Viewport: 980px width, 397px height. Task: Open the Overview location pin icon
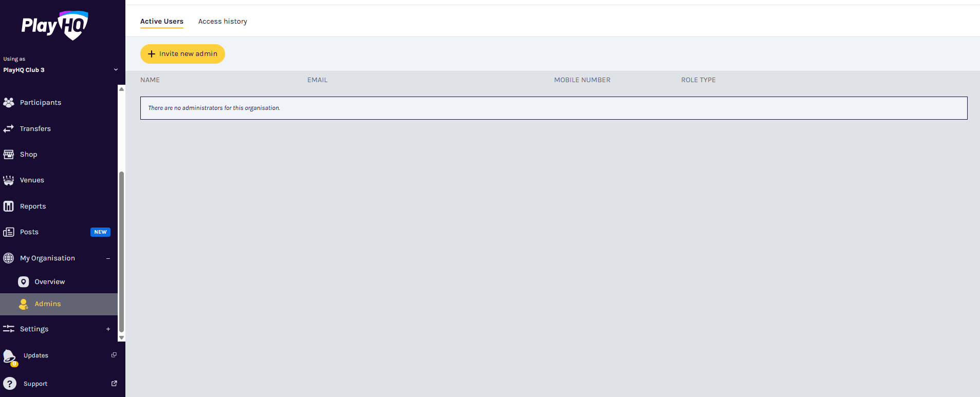click(x=24, y=282)
